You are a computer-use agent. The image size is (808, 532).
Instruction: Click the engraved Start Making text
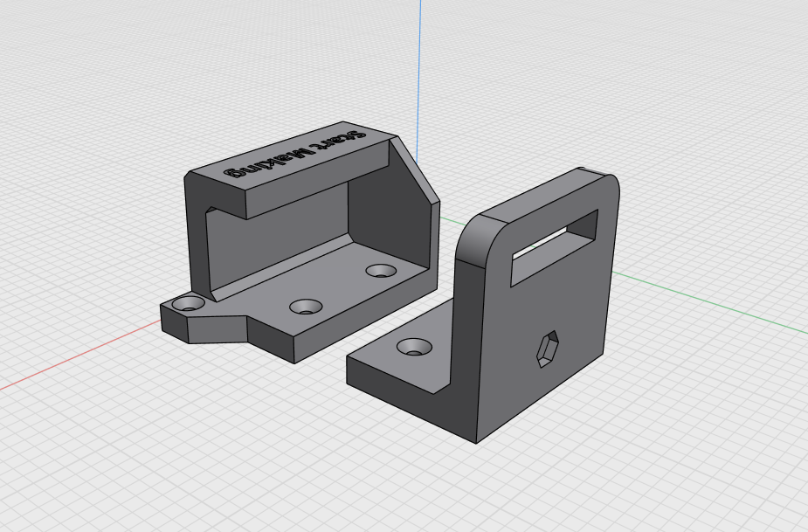[296, 153]
